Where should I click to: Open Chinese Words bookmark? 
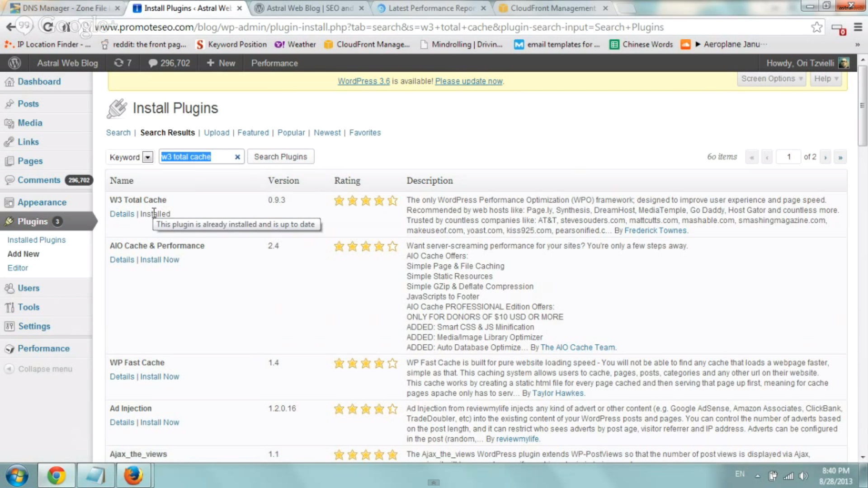(642, 44)
